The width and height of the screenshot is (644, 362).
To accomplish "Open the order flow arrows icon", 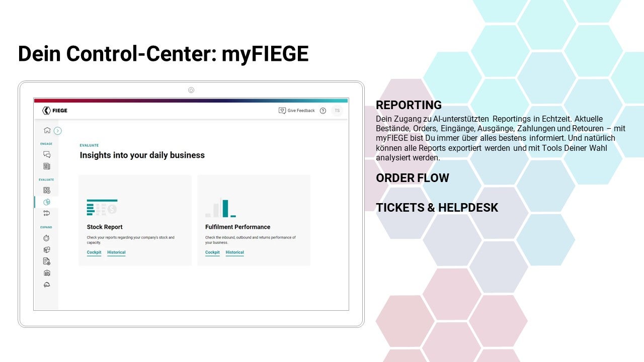I will click(x=47, y=214).
